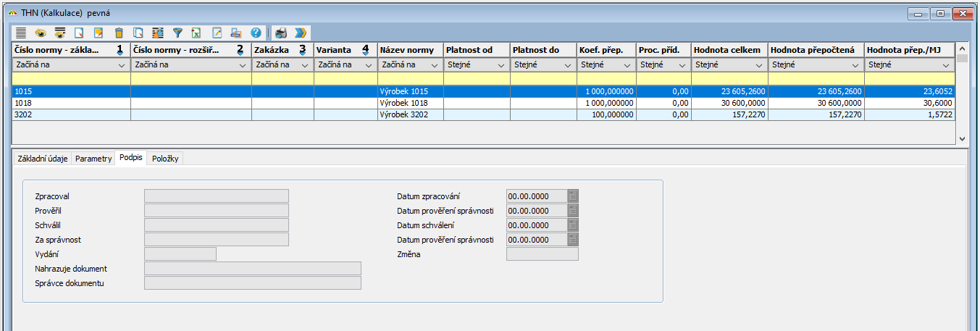Click the printer icon

(x=281, y=33)
